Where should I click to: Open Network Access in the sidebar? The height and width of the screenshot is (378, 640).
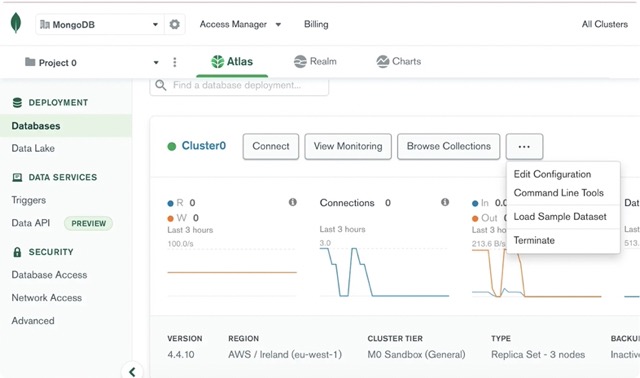47,298
